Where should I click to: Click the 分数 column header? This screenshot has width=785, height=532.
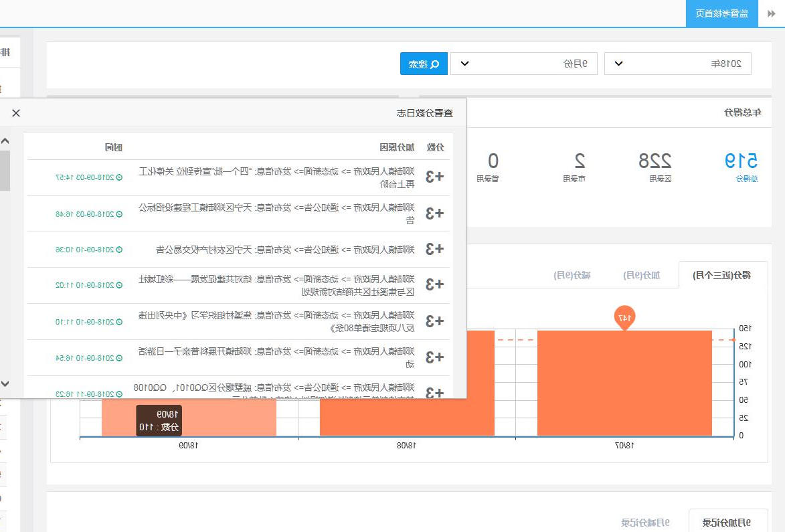tap(436, 147)
